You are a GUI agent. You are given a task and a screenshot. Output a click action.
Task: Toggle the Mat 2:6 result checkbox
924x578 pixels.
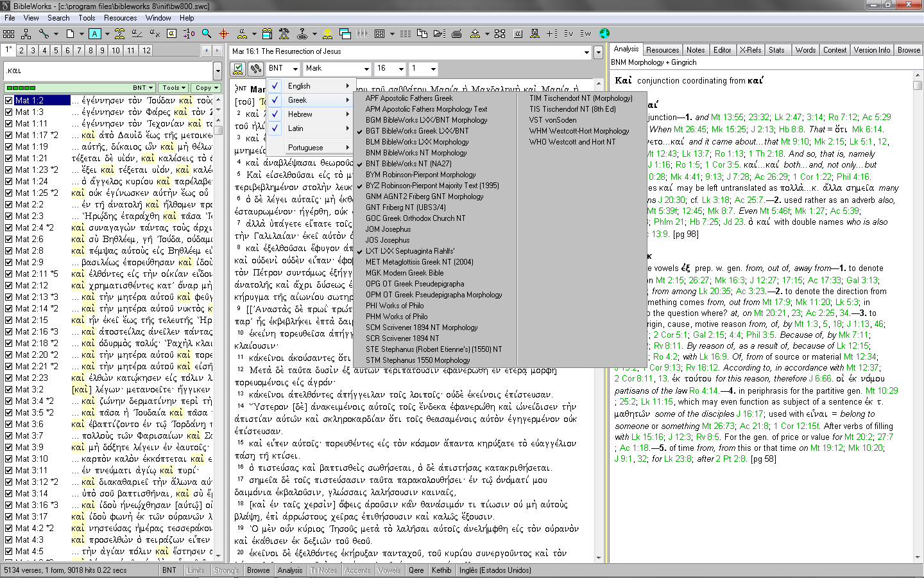tap(9, 239)
